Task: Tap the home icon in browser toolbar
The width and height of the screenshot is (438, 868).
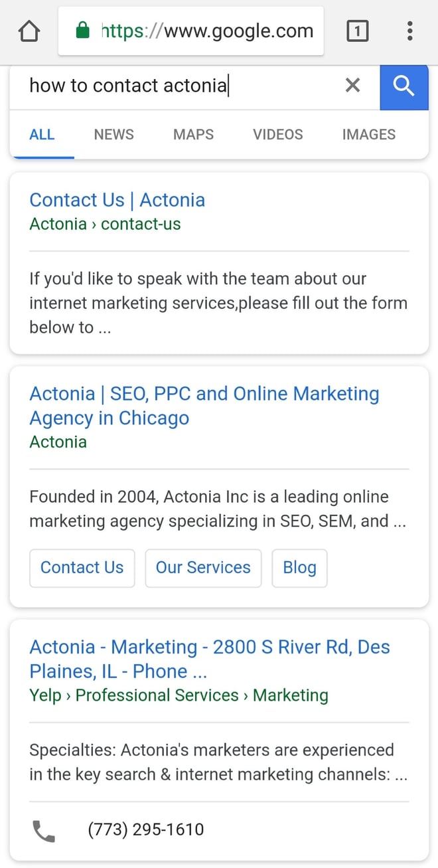Action: click(29, 31)
